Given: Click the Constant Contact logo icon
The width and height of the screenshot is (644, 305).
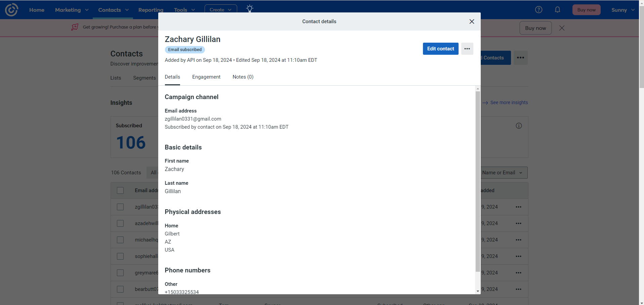Looking at the screenshot, I should tap(11, 10).
